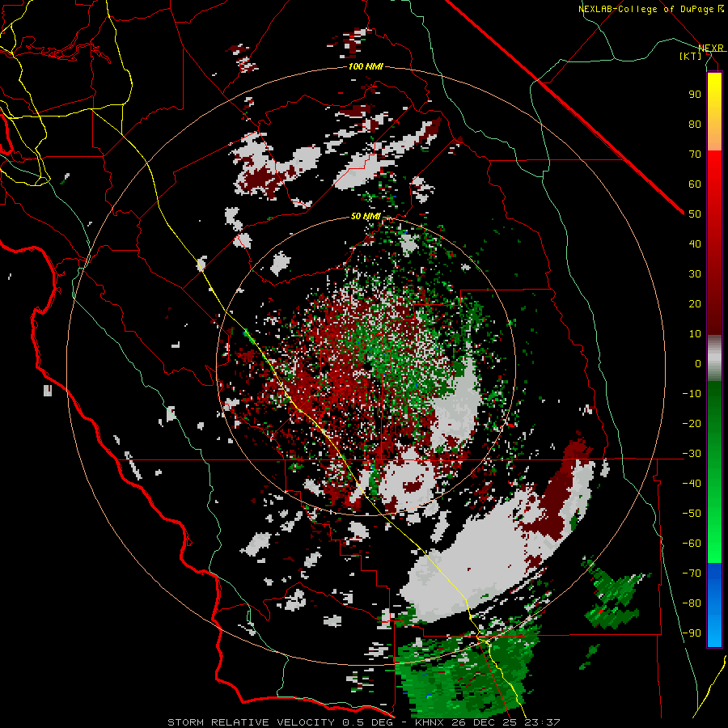728x728 pixels.
Task: Click the blue segment of the color bar
Action: tap(714, 604)
